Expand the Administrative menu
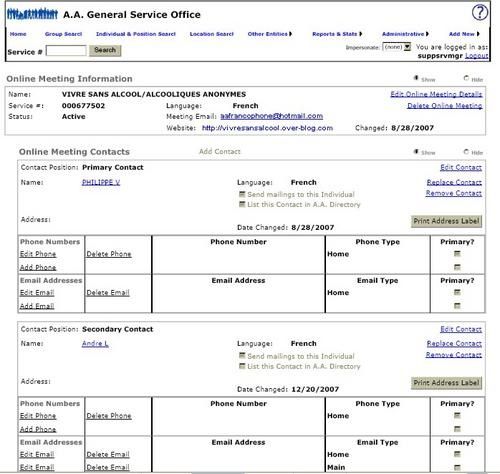The width and height of the screenshot is (500, 474). 405,34
